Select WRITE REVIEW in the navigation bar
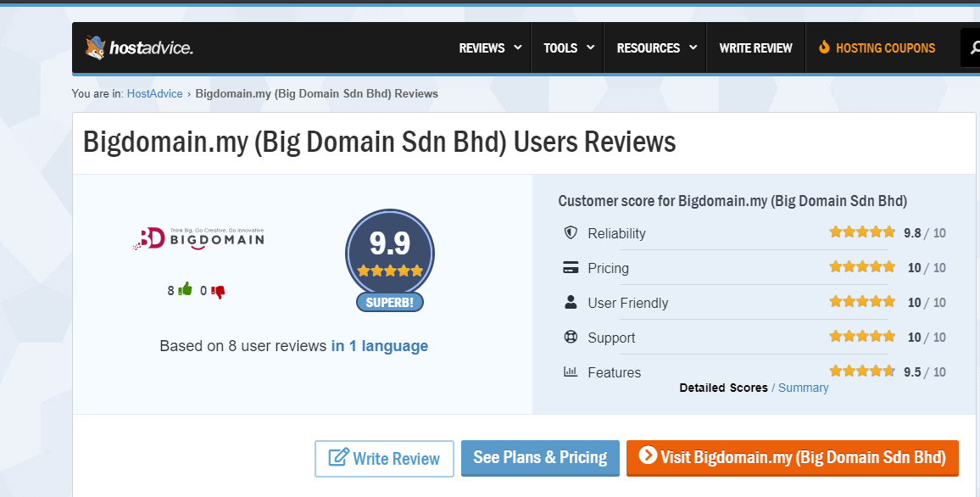 [755, 47]
